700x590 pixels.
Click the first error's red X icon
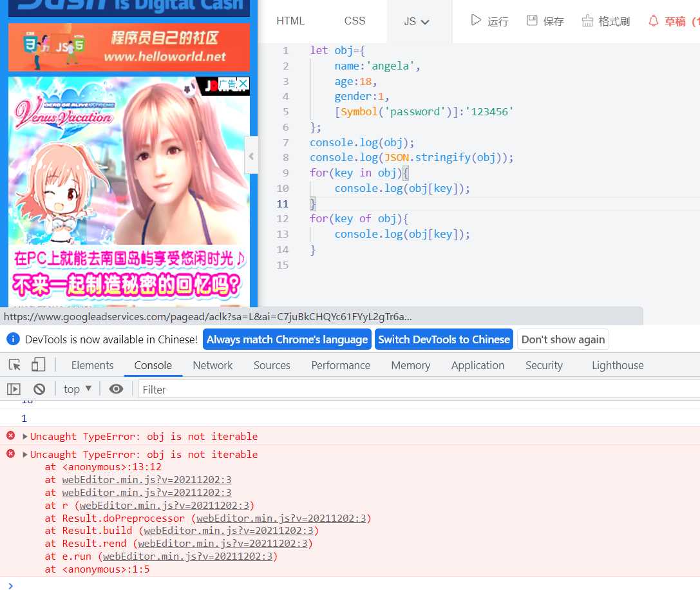[11, 435]
